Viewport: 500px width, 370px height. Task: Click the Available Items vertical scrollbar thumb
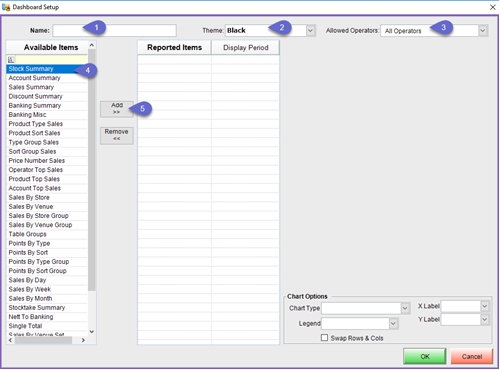(x=92, y=170)
